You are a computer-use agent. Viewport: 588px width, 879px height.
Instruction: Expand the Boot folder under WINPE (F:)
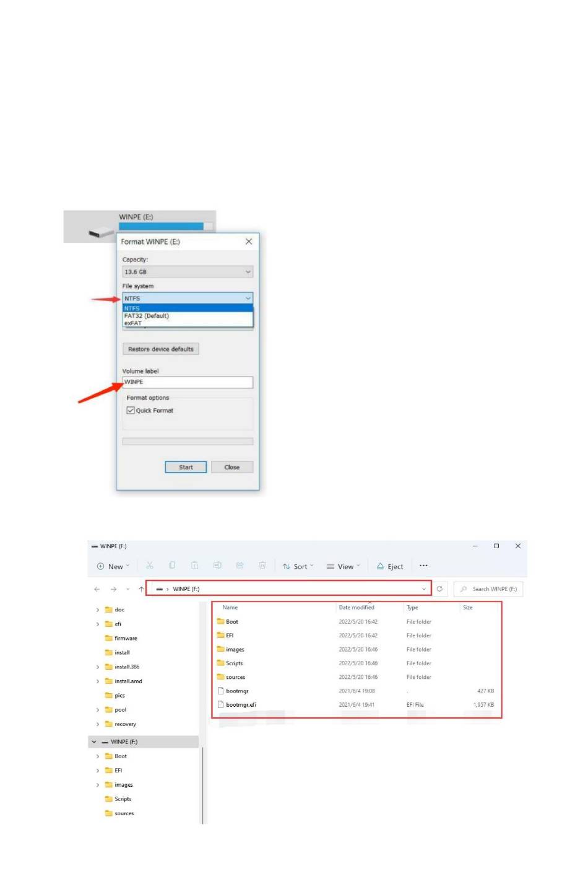click(97, 756)
